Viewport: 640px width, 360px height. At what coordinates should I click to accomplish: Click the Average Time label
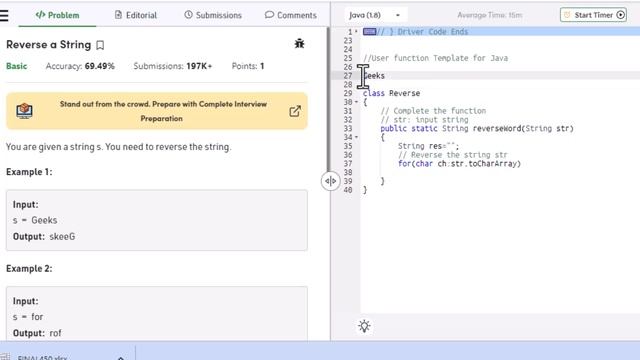click(489, 15)
